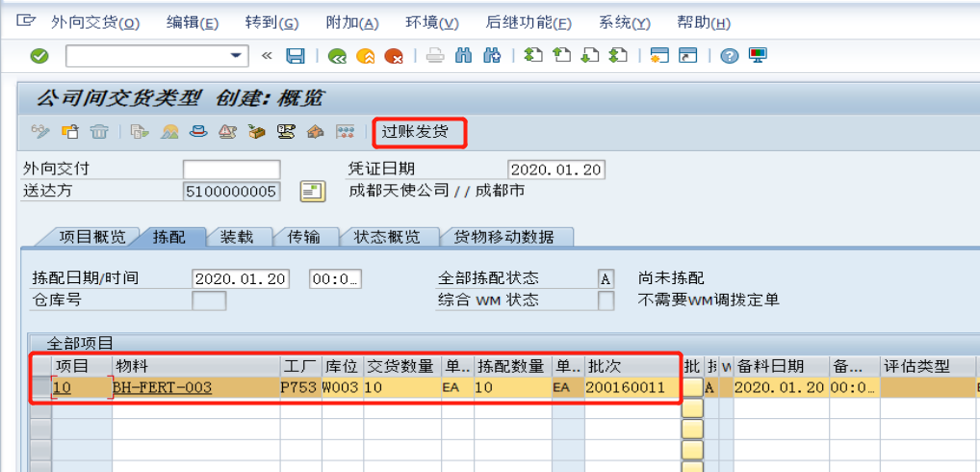Click the 送达方 field showing 5100000005

231,192
